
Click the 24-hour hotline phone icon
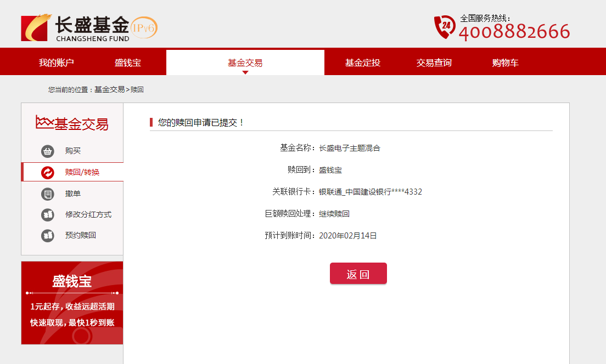click(x=445, y=27)
